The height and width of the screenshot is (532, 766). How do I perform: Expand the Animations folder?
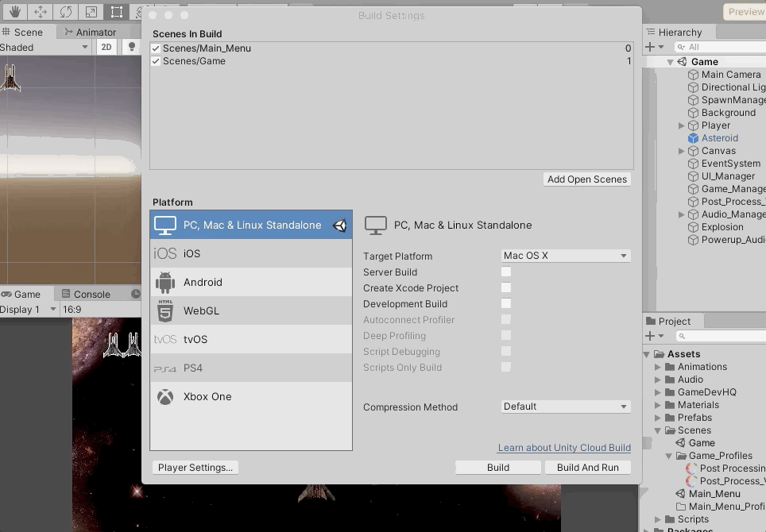tap(658, 367)
